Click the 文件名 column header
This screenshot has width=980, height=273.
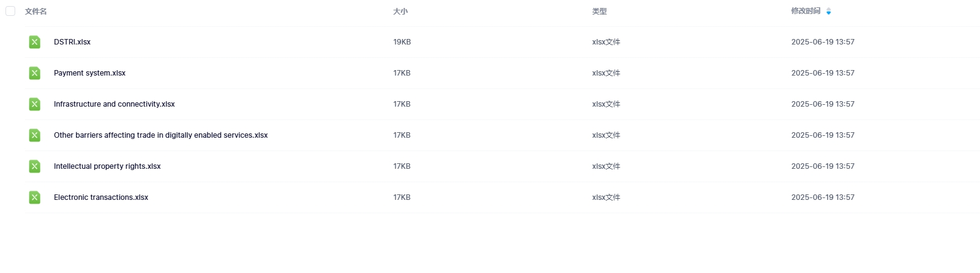pos(36,11)
